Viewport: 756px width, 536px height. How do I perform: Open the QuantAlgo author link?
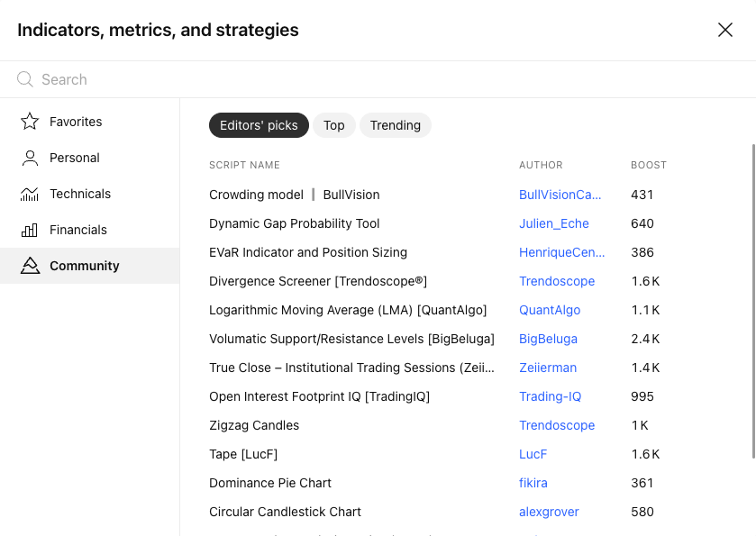tap(550, 310)
